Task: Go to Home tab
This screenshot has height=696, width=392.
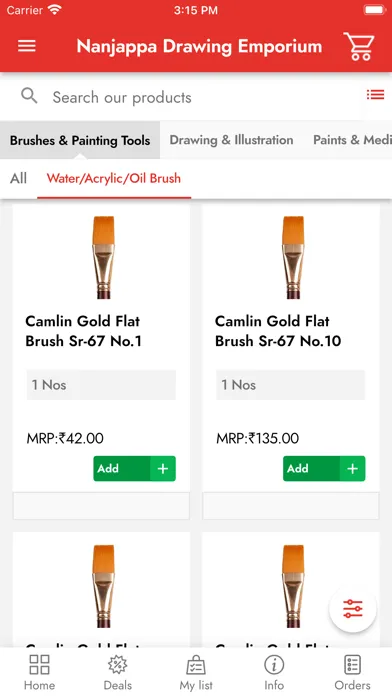Action: pos(39,672)
